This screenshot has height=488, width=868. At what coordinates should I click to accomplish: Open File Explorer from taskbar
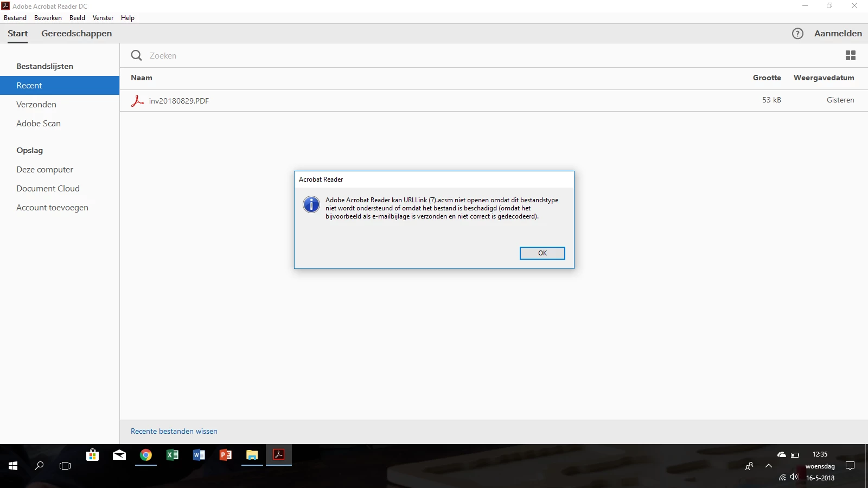click(252, 455)
